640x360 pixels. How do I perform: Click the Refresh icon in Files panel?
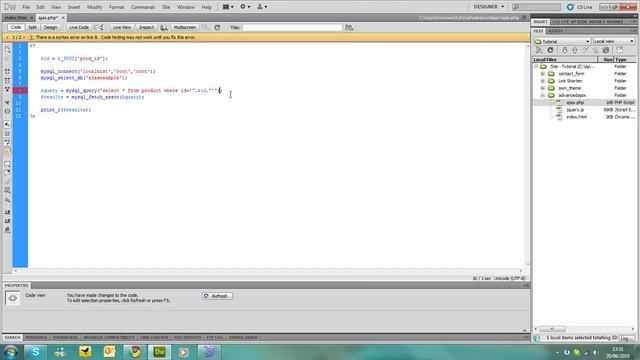(x=550, y=50)
